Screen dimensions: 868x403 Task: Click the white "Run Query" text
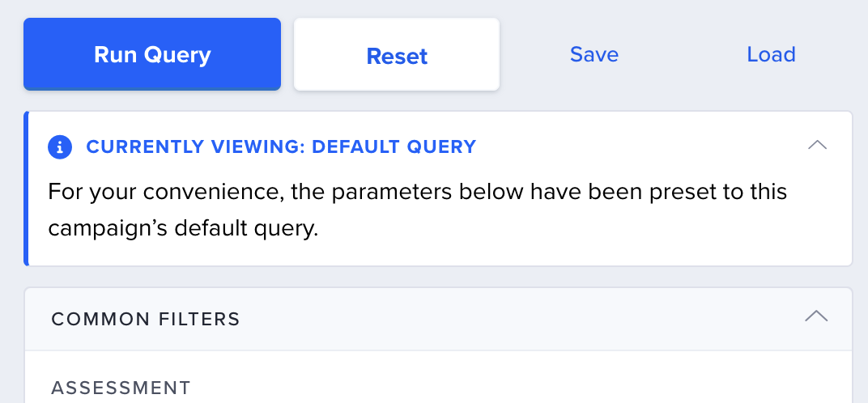(x=152, y=55)
